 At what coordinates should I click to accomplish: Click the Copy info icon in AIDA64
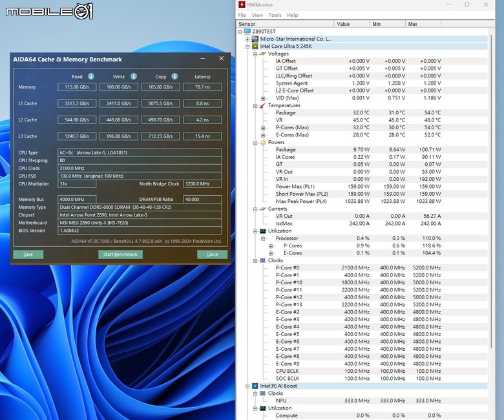click(174, 76)
